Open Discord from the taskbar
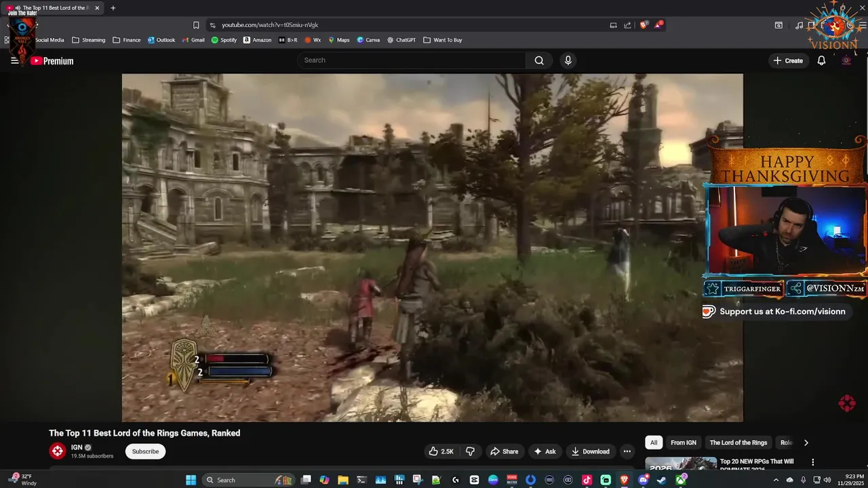The image size is (868, 488). point(643,480)
